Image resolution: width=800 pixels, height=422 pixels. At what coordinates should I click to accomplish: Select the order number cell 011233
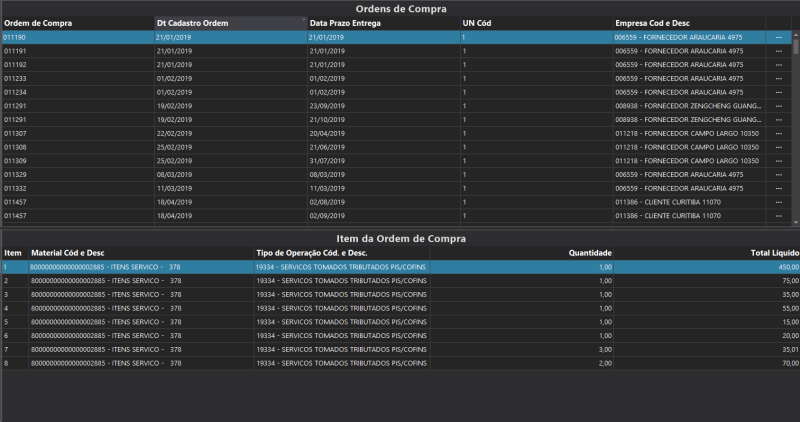(78, 79)
